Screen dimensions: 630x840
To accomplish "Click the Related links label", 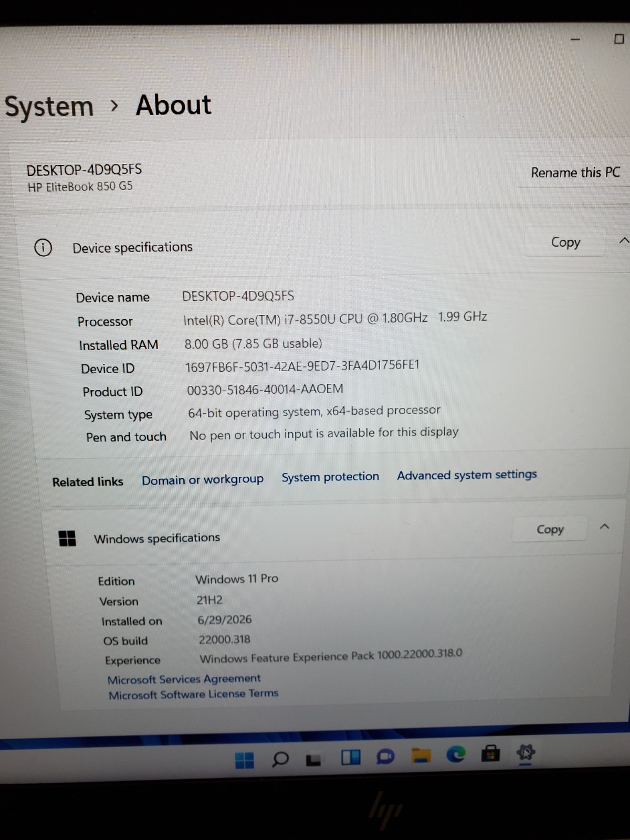I will click(88, 481).
